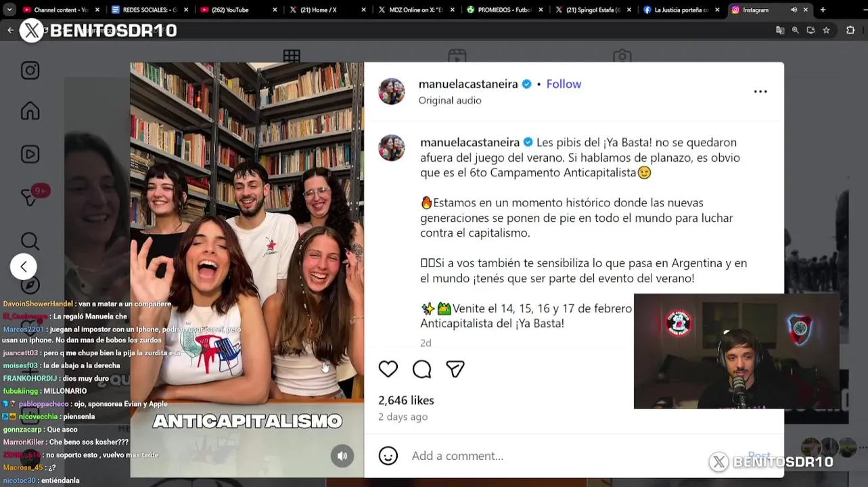The height and width of the screenshot is (487, 868).
Task: Open manuelacastaneira's profile picture in header
Action: coord(392,91)
